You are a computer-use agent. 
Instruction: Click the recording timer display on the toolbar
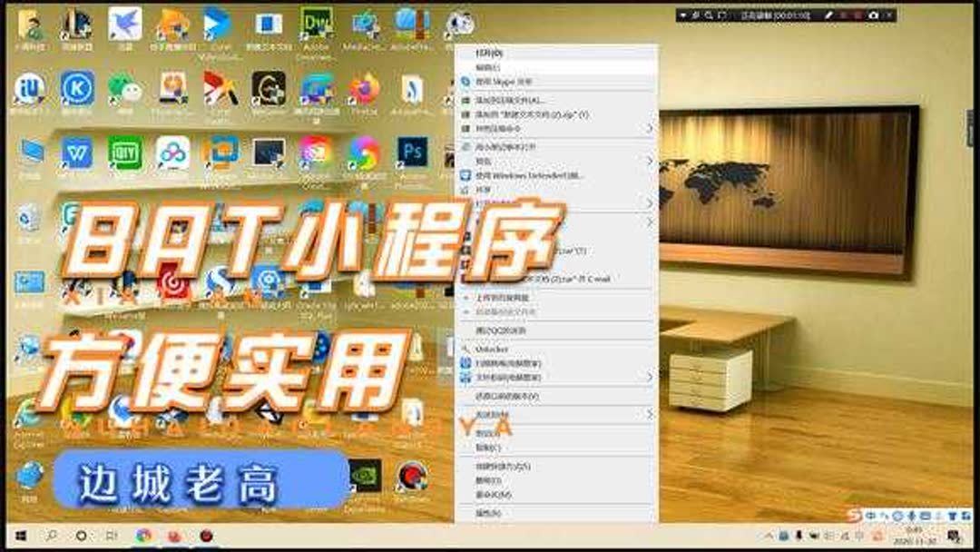786,15
